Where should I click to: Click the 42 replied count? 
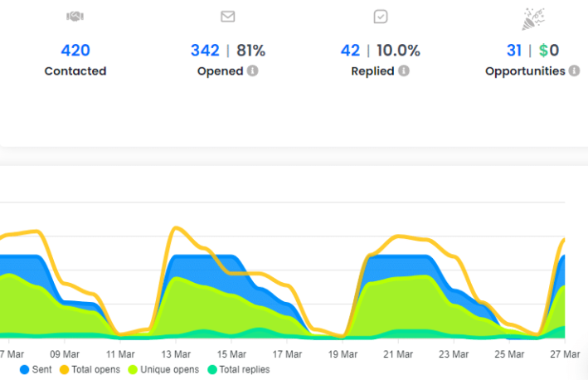tap(350, 51)
